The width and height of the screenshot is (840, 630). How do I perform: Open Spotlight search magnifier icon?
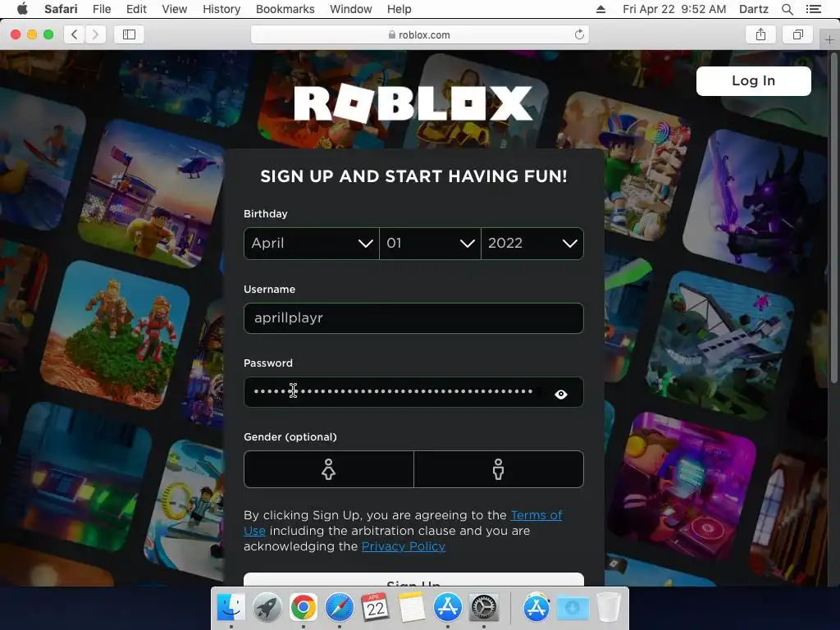pos(787,9)
